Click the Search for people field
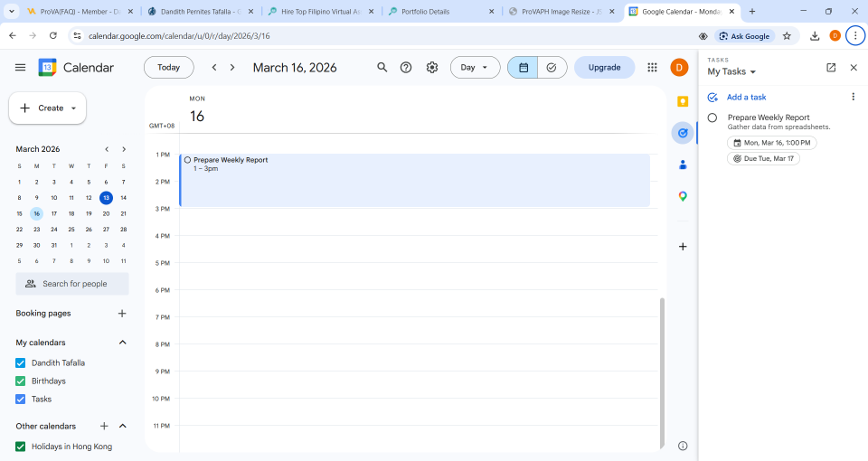868x461 pixels. (x=72, y=284)
